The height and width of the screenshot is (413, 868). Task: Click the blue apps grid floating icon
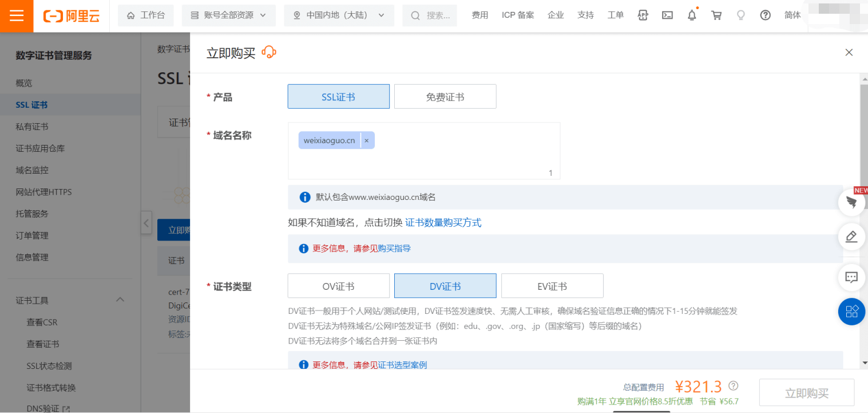point(851,311)
